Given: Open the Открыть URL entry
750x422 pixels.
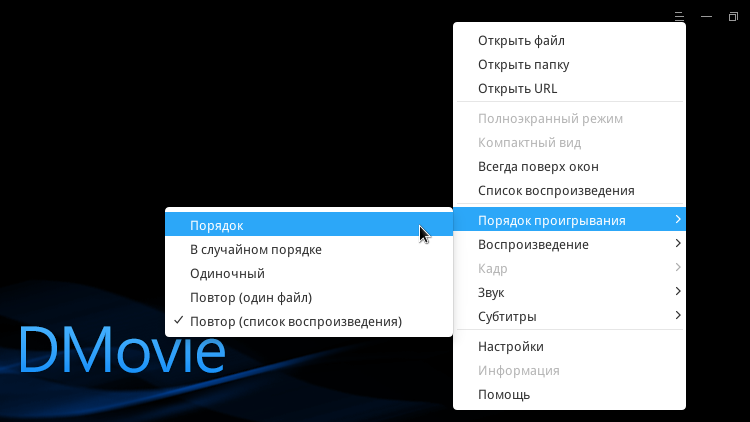Looking at the screenshot, I should (569, 89).
